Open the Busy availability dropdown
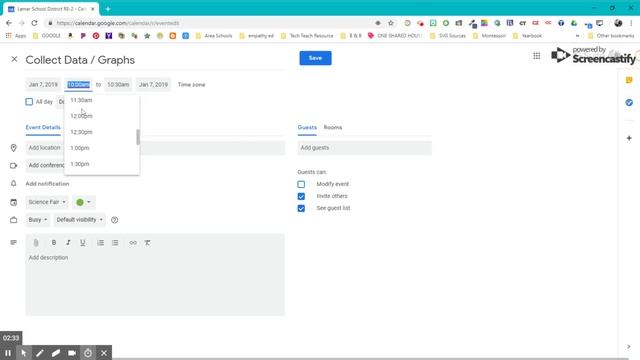Viewport: 640px width, 360px height. click(38, 220)
